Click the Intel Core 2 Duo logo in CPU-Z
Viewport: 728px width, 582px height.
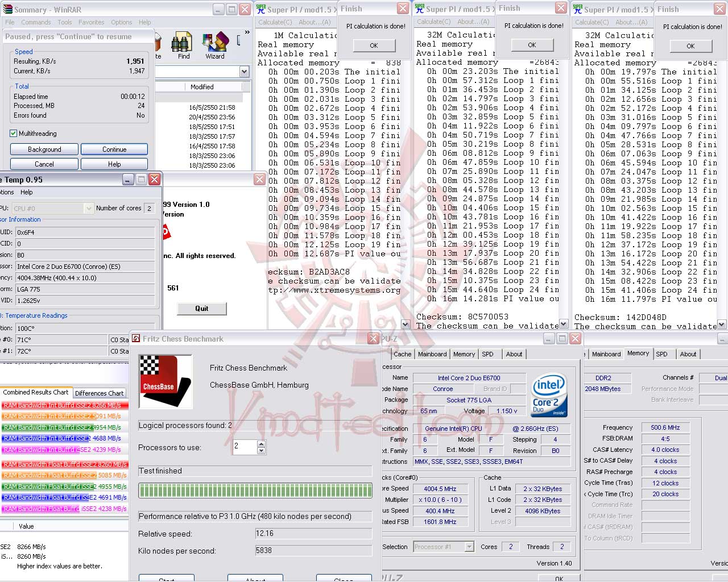549,394
